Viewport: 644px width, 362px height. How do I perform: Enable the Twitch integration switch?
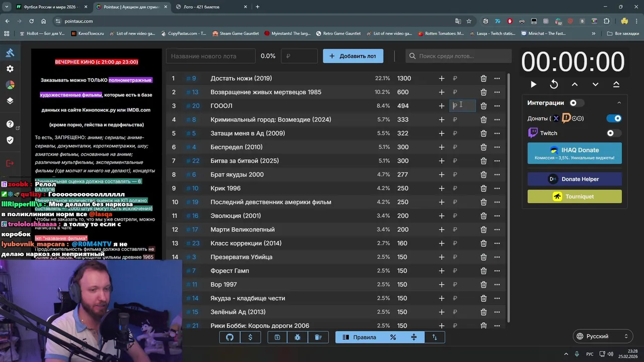614,133
